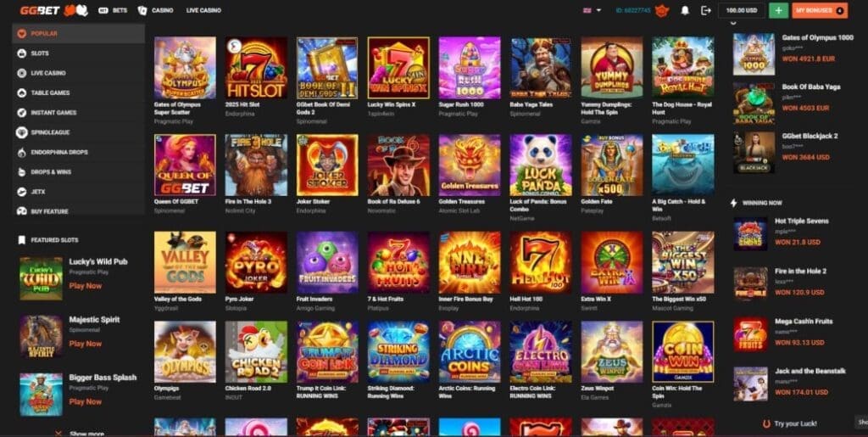The width and height of the screenshot is (868, 437).
Task: Click the notification bell icon
Action: tap(685, 10)
